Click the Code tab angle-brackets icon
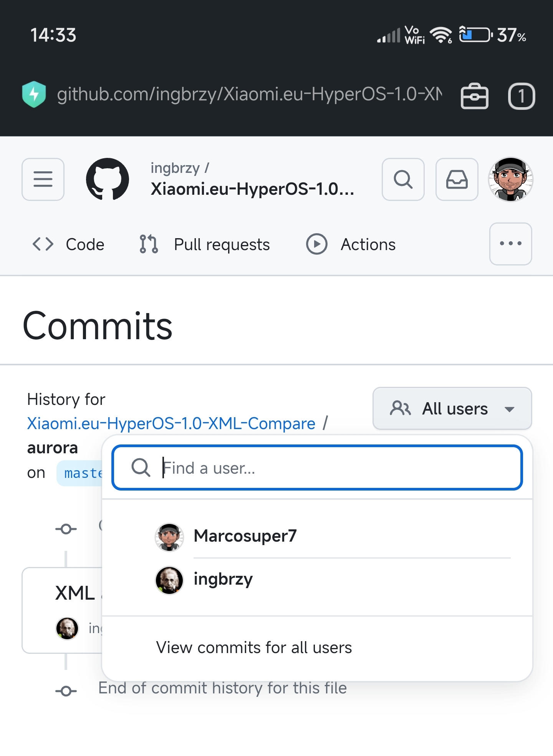The height and width of the screenshot is (756, 553). point(43,244)
